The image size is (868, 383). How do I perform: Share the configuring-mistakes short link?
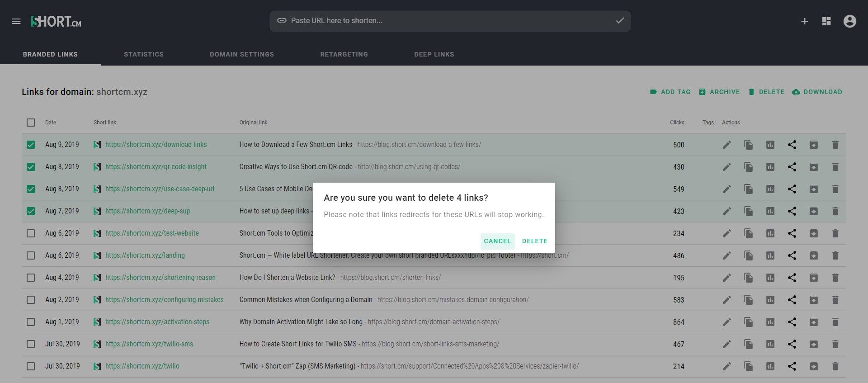point(792,300)
